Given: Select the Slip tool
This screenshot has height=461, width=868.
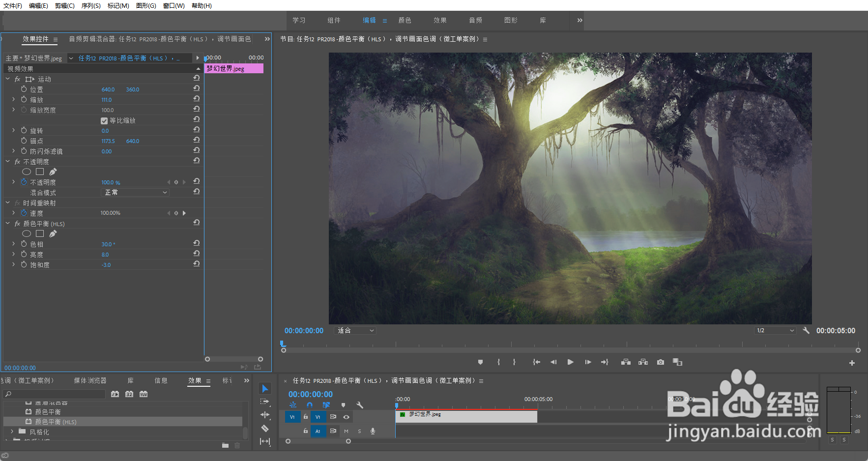Looking at the screenshot, I should 265,441.
